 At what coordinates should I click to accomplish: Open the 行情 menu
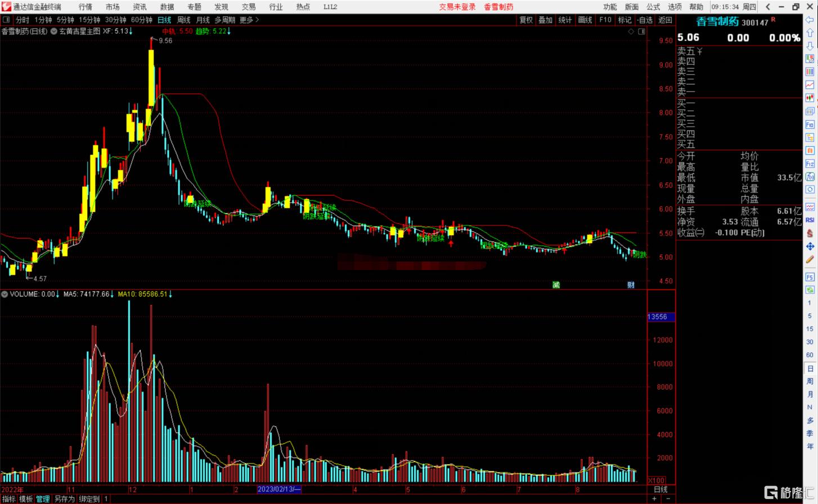click(86, 7)
